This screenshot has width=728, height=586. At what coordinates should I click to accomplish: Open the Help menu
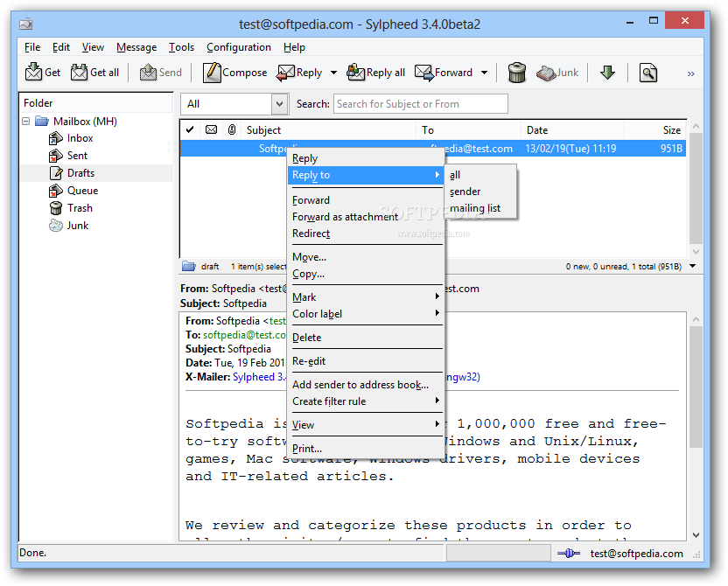[294, 47]
